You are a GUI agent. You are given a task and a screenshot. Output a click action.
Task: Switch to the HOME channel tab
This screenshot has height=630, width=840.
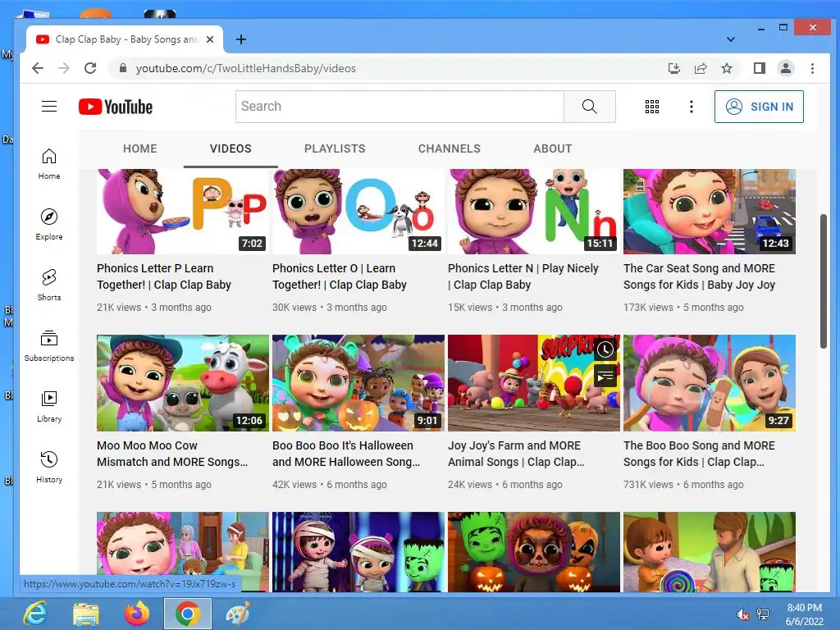139,148
